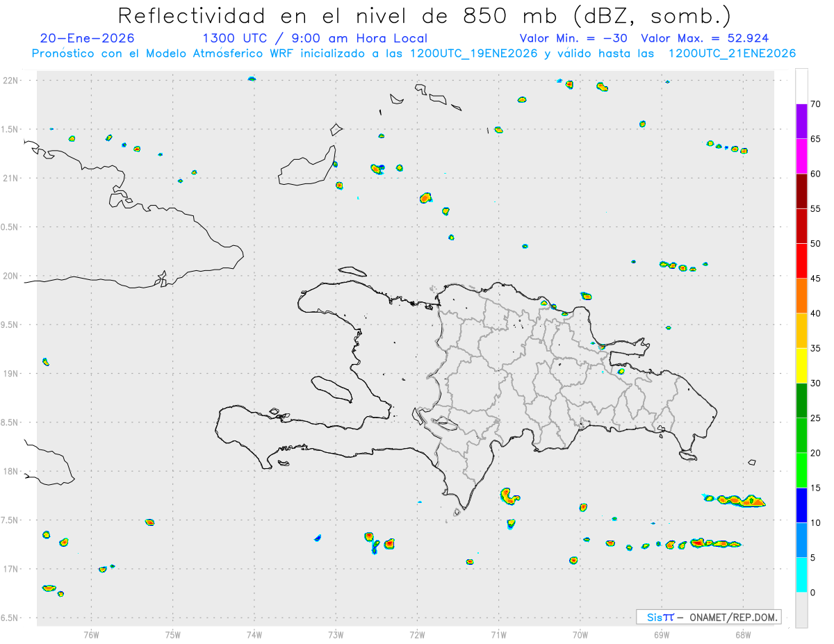Pick the yellow 30–35 dBZ color band
834x644 pixels.
tap(801, 365)
